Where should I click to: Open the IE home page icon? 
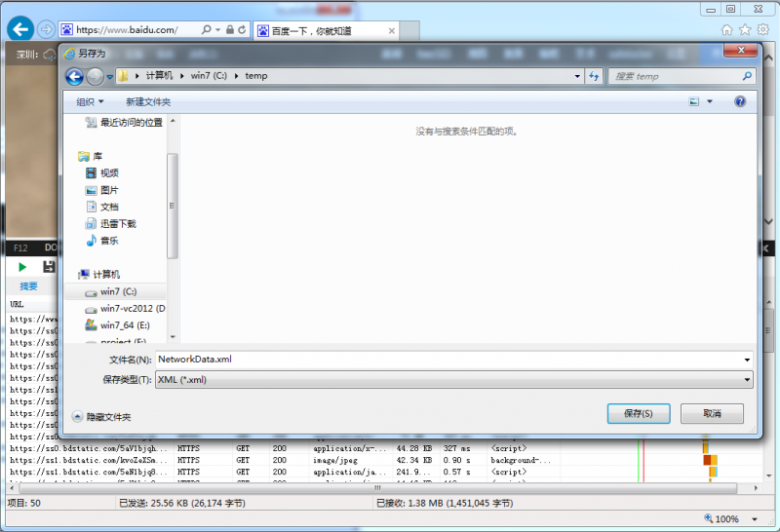coord(726,30)
